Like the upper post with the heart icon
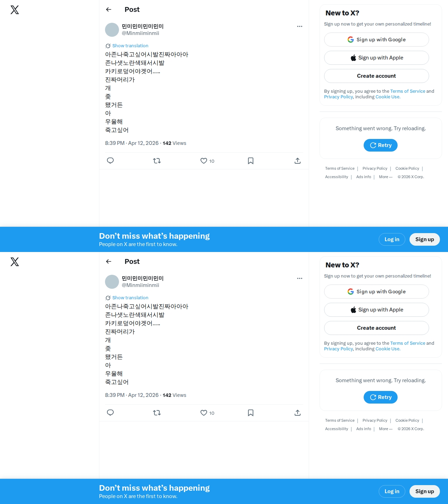Image resolution: width=448 pixels, height=504 pixels. (x=204, y=161)
